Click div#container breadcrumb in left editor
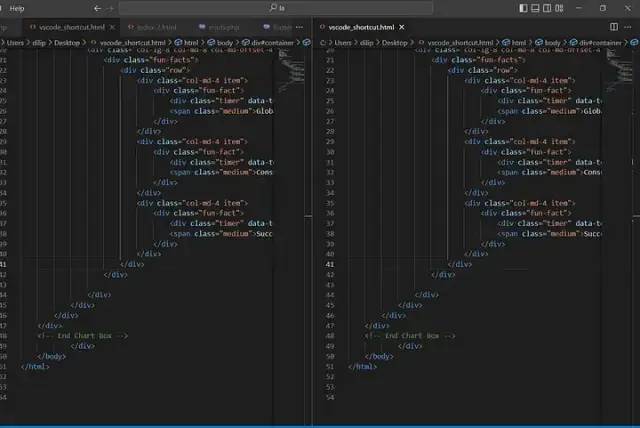Viewport: 640px width, 428px height. 272,43
